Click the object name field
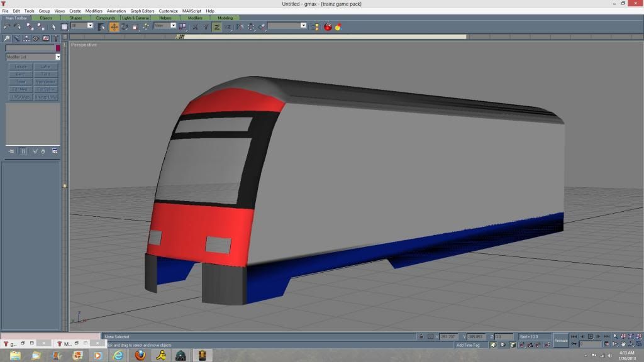 point(30,48)
